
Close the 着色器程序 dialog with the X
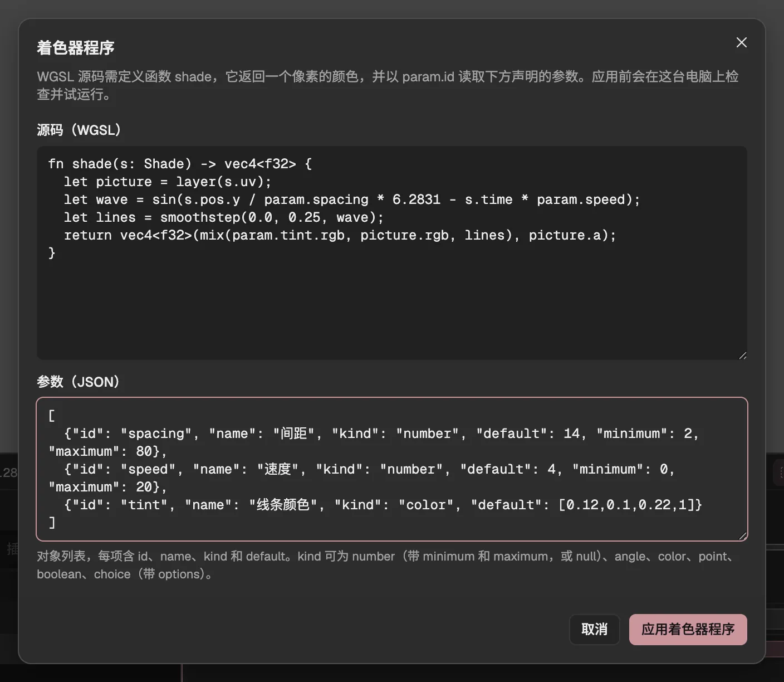741,42
